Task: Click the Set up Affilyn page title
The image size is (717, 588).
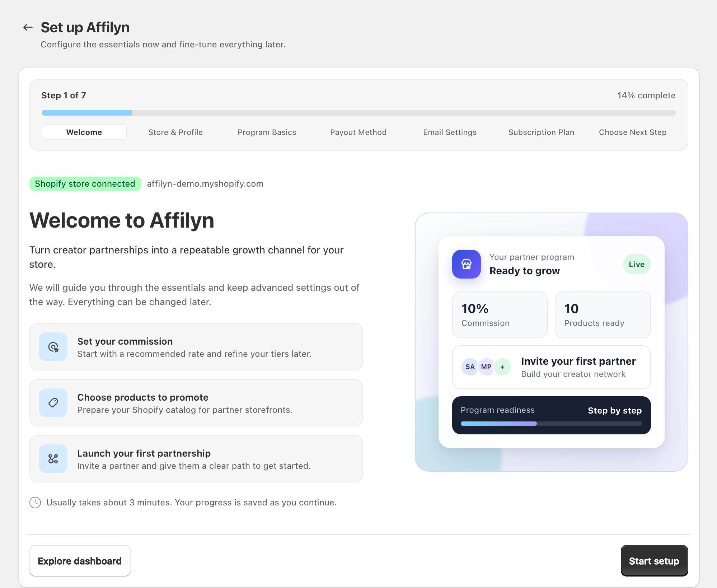Action: point(85,27)
